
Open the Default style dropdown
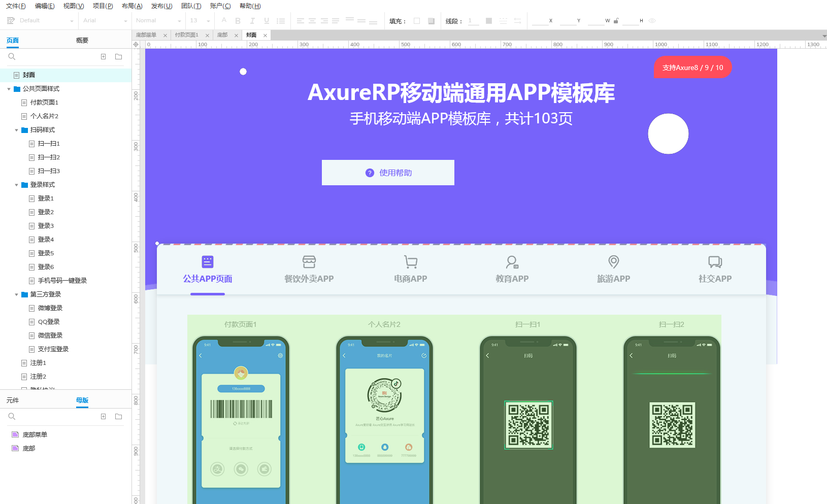coord(72,21)
